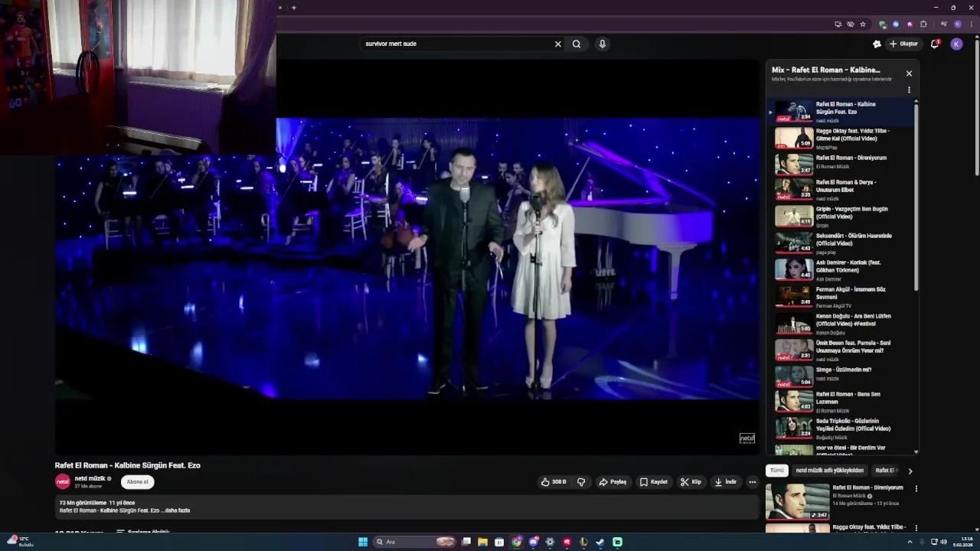Play Seda Tripkolic Gözlerinin Yeşilini Özledim
This screenshot has height=551, width=980.
point(842,429)
